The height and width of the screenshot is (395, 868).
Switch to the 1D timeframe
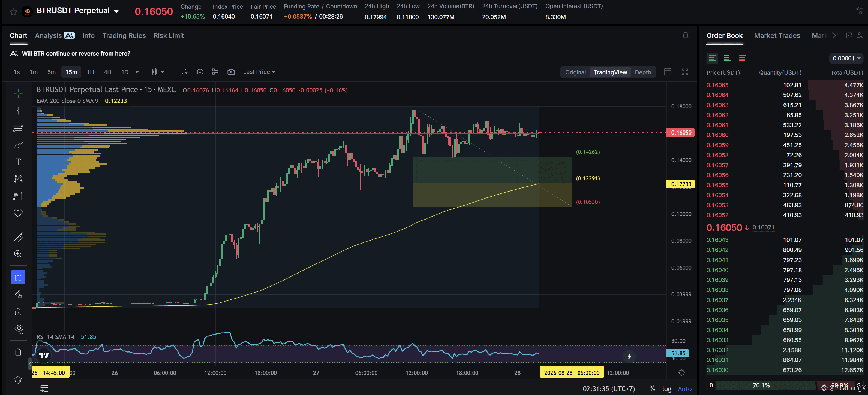tap(125, 72)
